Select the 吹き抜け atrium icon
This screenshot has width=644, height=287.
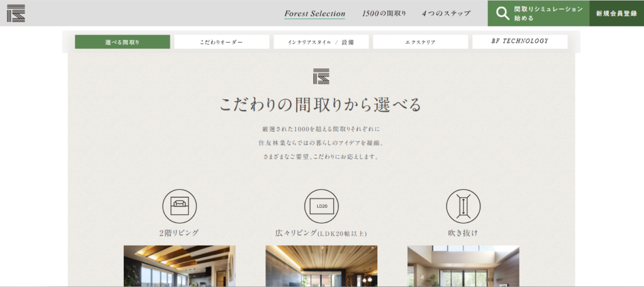463,206
